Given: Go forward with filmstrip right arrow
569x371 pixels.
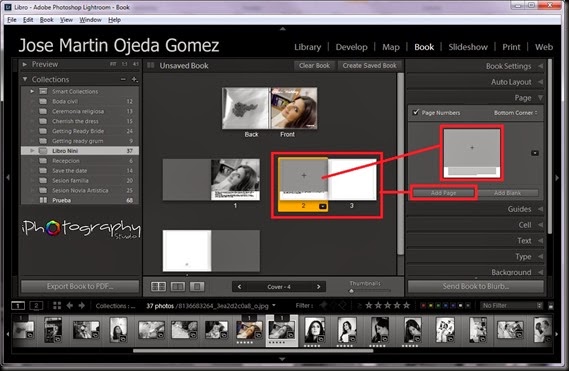Looking at the screenshot, I should pyautogui.click(x=82, y=306).
